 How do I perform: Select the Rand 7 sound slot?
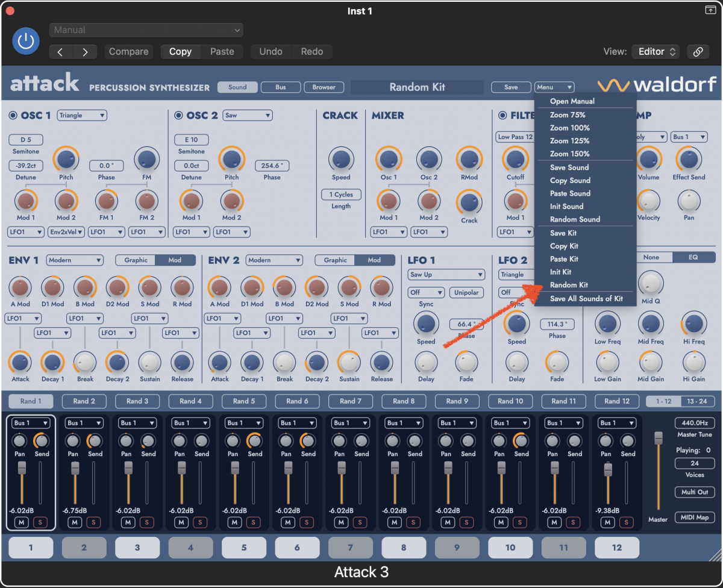[x=351, y=401]
